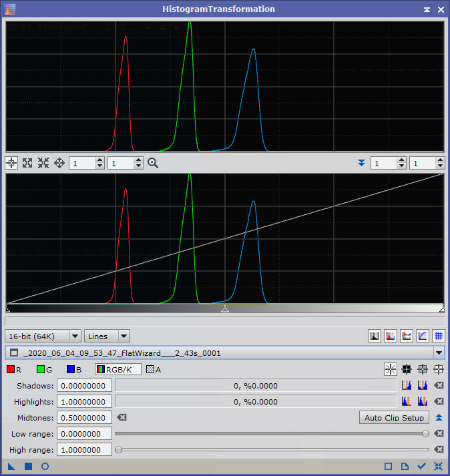Click the Shadows readout bar showing 0, %0.0000
Image resolution: width=450 pixels, height=476 pixels.
point(256,385)
